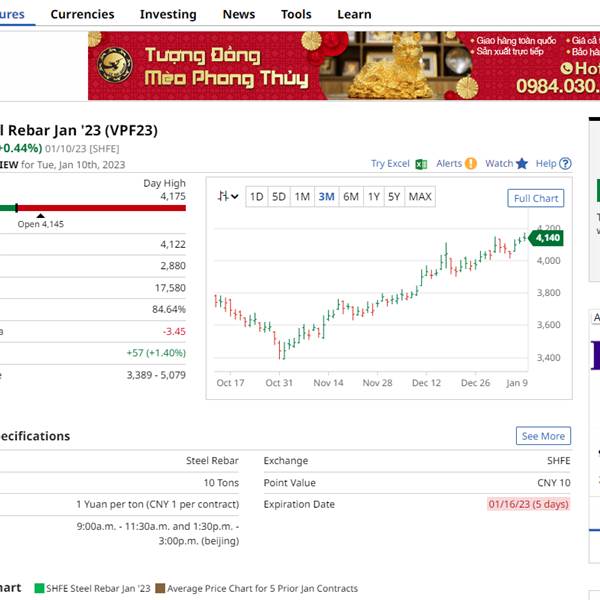Click the Oct 31 date label
Image resolution: width=600 pixels, height=600 pixels.
[279, 383]
